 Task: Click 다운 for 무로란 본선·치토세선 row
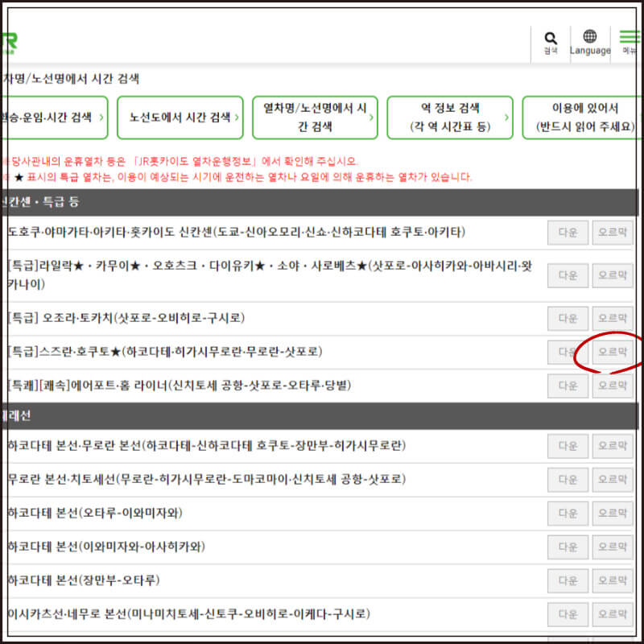pos(568,479)
